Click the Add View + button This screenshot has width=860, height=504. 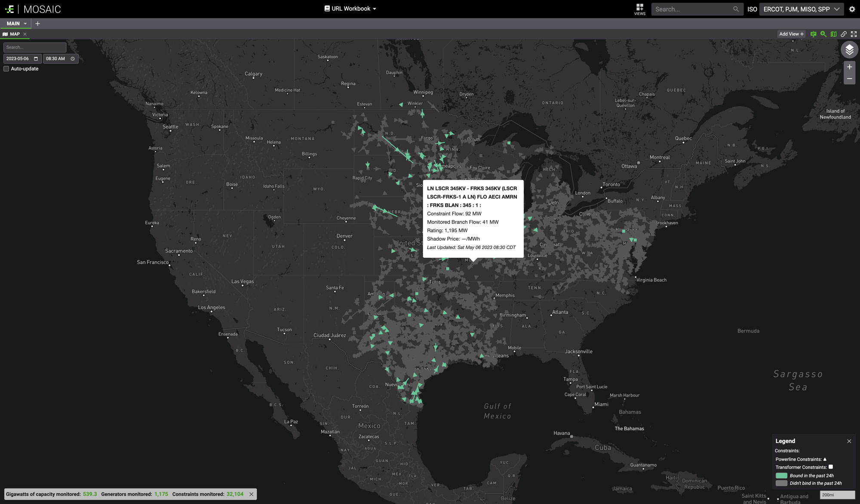pos(791,34)
